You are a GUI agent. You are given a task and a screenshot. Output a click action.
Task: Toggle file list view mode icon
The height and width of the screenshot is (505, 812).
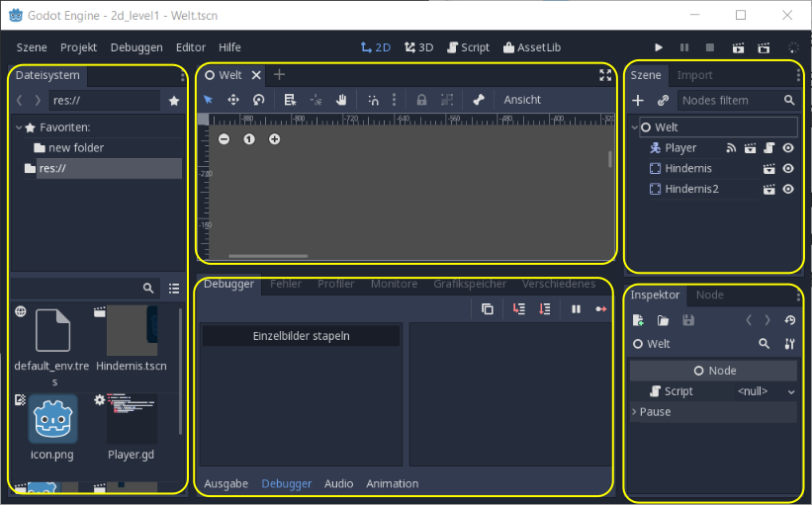[174, 289]
